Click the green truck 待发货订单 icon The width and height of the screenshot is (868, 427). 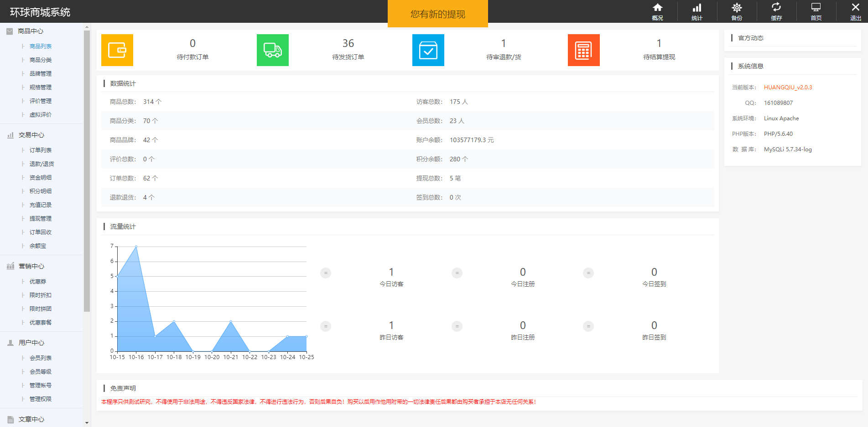click(273, 50)
